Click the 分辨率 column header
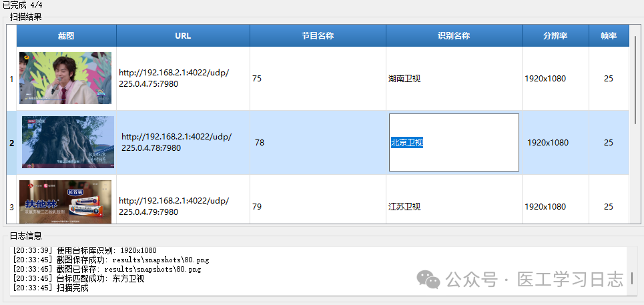Viewport: 644px width, 305px height. [555, 36]
